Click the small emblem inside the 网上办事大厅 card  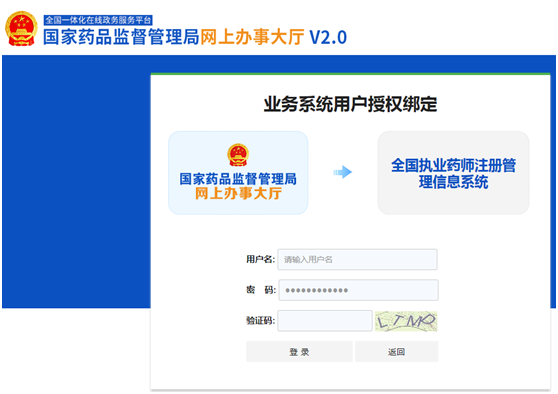tap(238, 155)
